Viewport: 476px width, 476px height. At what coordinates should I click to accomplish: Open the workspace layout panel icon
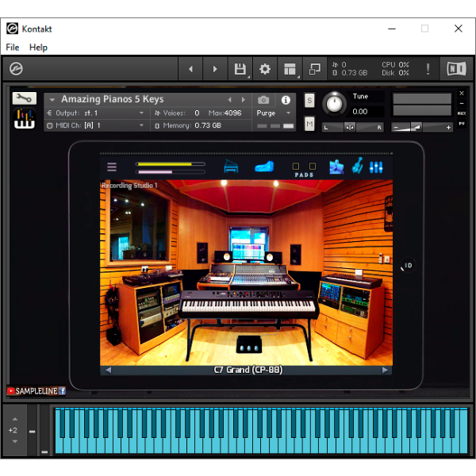[x=290, y=69]
